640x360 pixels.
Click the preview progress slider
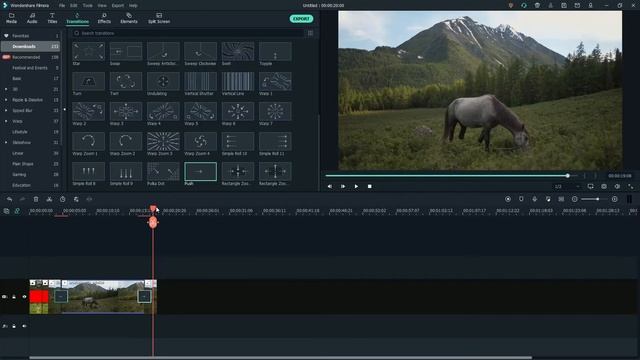451,176
